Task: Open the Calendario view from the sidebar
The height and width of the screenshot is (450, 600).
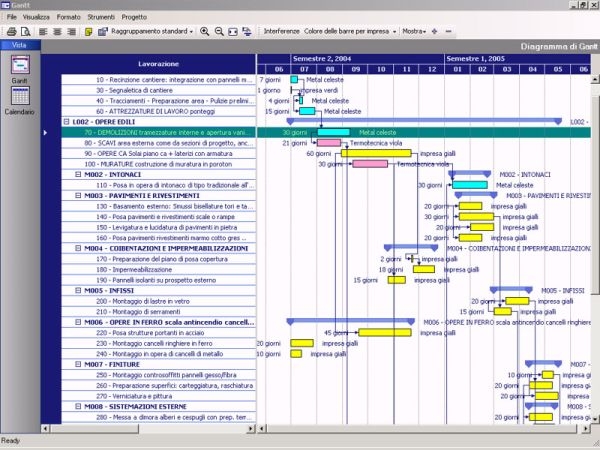Action: (20, 99)
